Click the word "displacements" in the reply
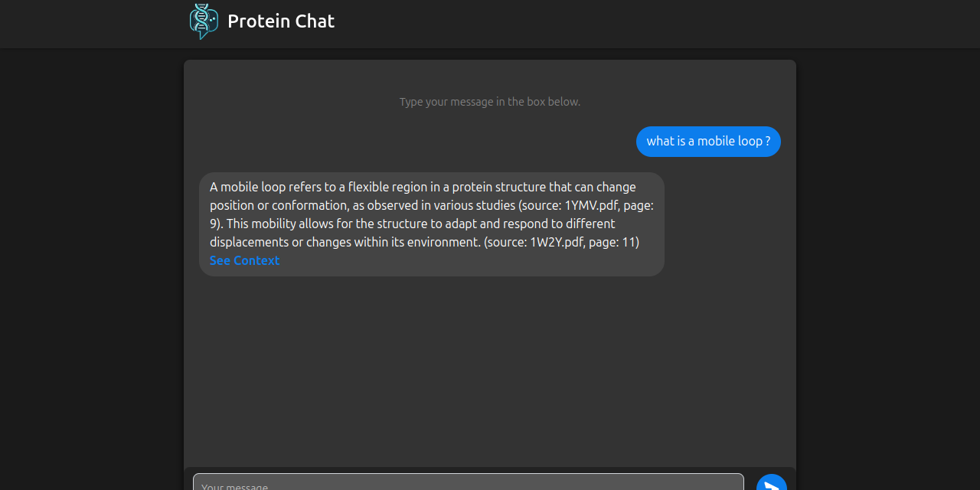 coord(249,242)
